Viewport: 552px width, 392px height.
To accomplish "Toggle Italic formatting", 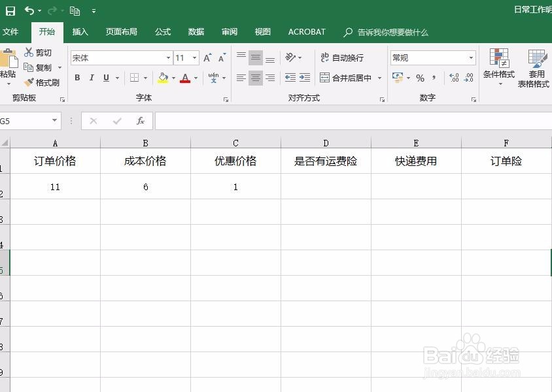I will click(x=92, y=78).
